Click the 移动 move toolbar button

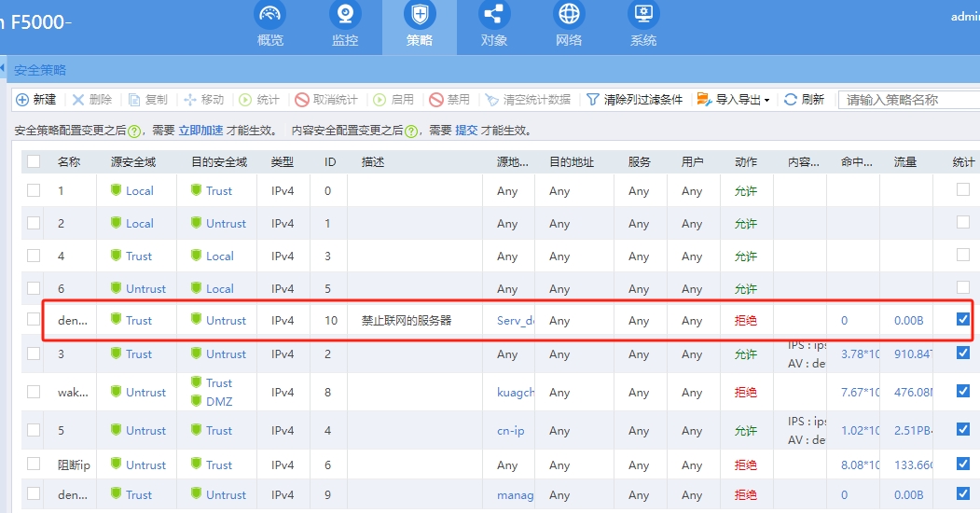[204, 100]
